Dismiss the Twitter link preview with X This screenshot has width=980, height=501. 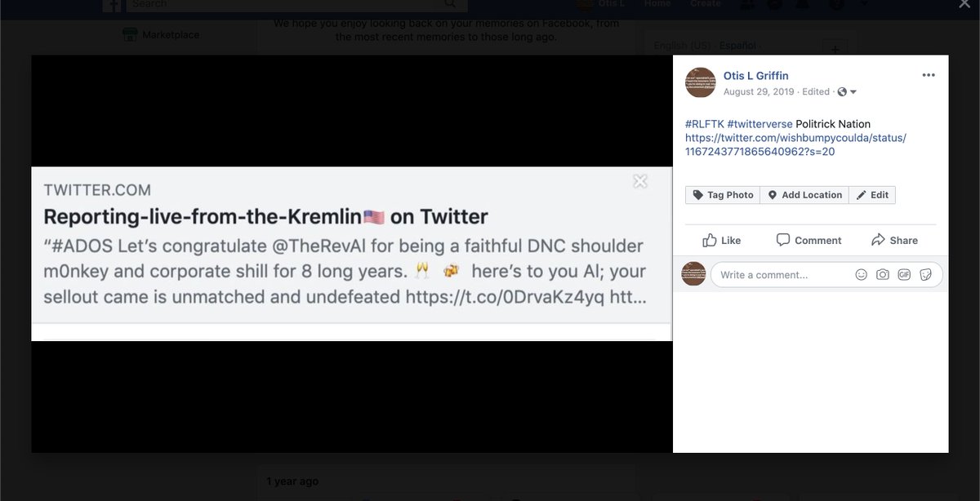coord(640,181)
